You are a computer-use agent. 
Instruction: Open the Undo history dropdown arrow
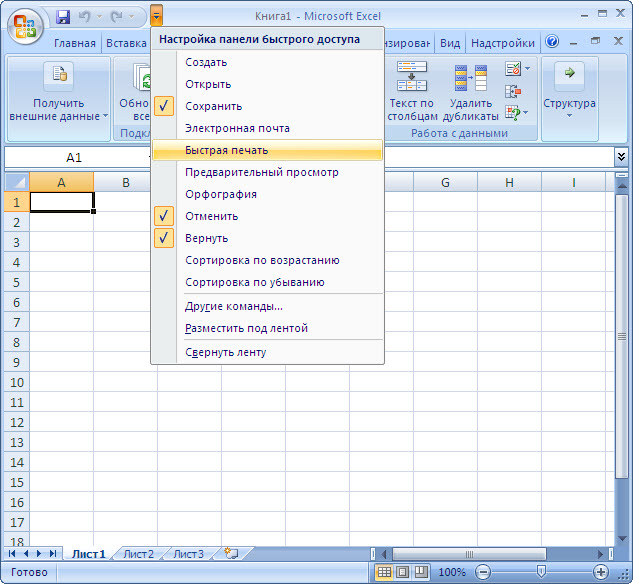[x=99, y=17]
